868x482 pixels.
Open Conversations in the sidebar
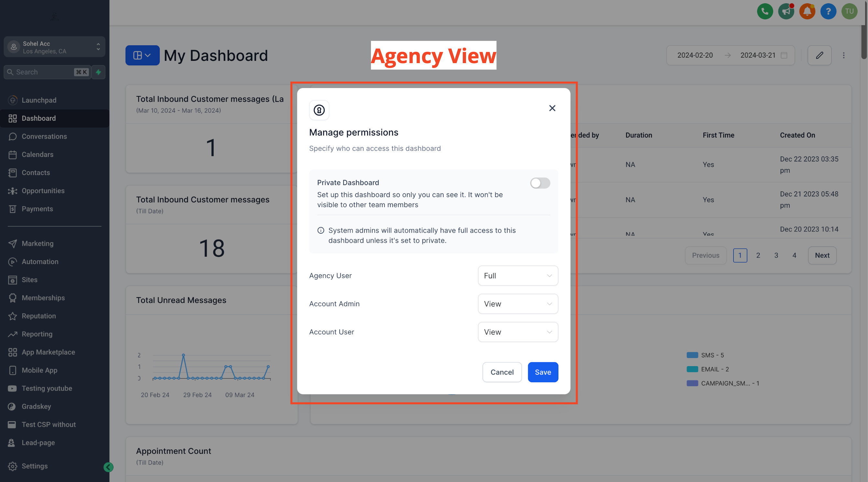coord(44,136)
